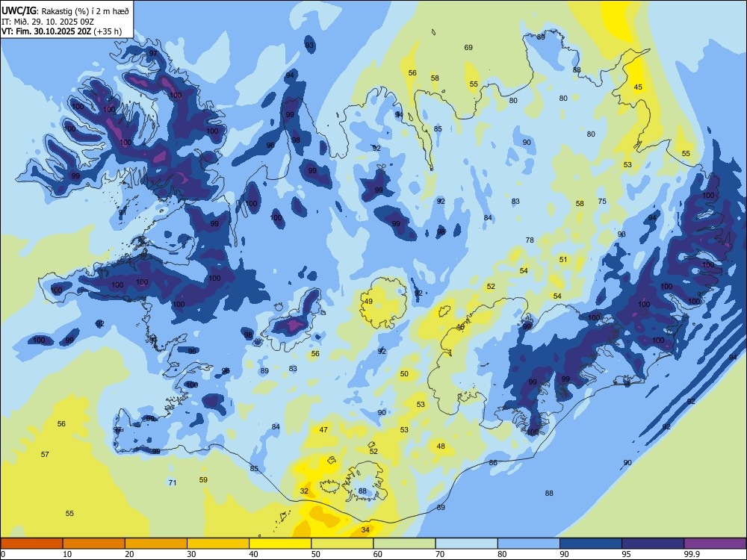Image resolution: width=747 pixels, height=560 pixels.
Task: Click the humidity value 34 on the south coast
Action: click(x=365, y=529)
